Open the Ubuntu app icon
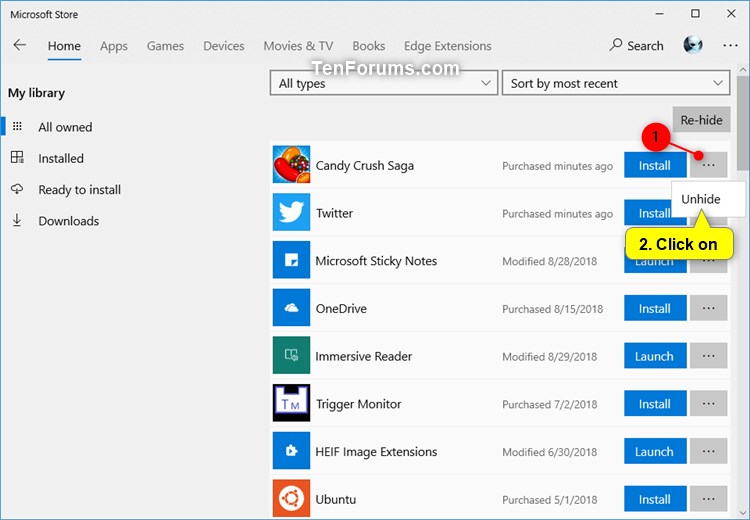 click(x=291, y=498)
